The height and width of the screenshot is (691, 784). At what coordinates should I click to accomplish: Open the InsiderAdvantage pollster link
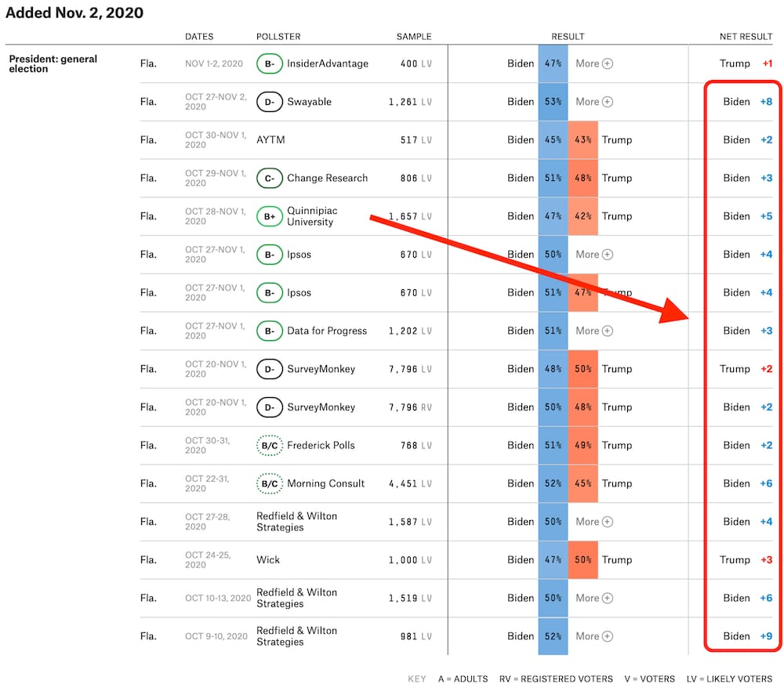click(328, 63)
